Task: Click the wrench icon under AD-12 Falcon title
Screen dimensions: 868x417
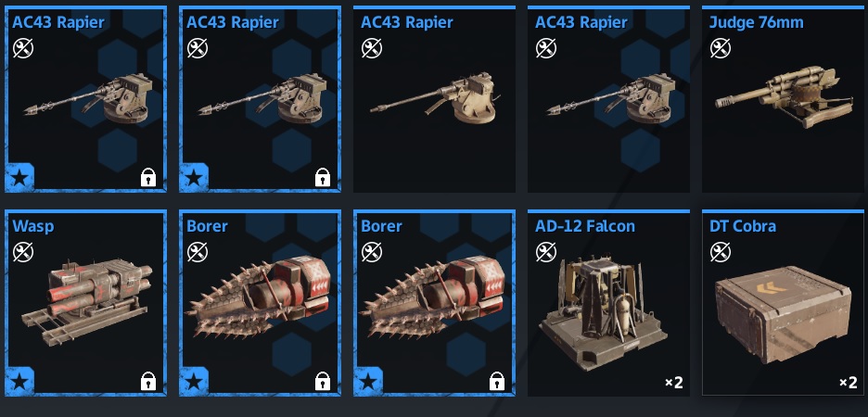Action: point(546,252)
